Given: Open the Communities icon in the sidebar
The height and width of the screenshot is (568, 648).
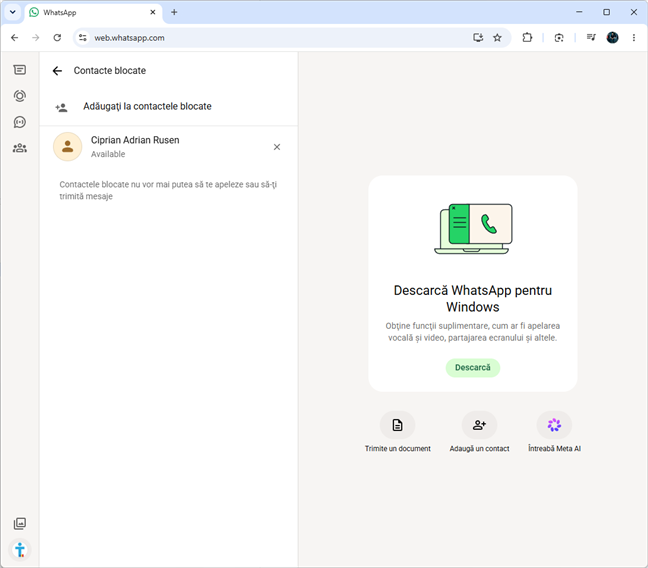Looking at the screenshot, I should (x=19, y=148).
